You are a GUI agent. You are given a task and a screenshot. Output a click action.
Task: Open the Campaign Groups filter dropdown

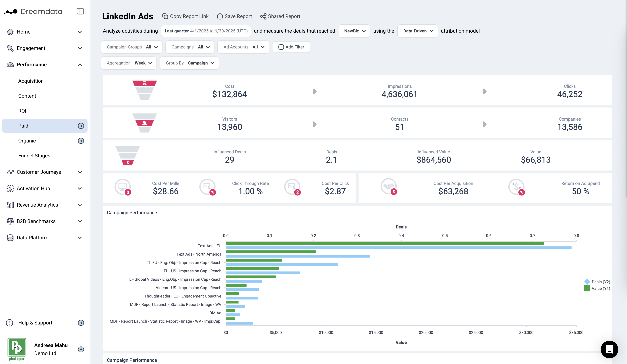click(x=132, y=47)
